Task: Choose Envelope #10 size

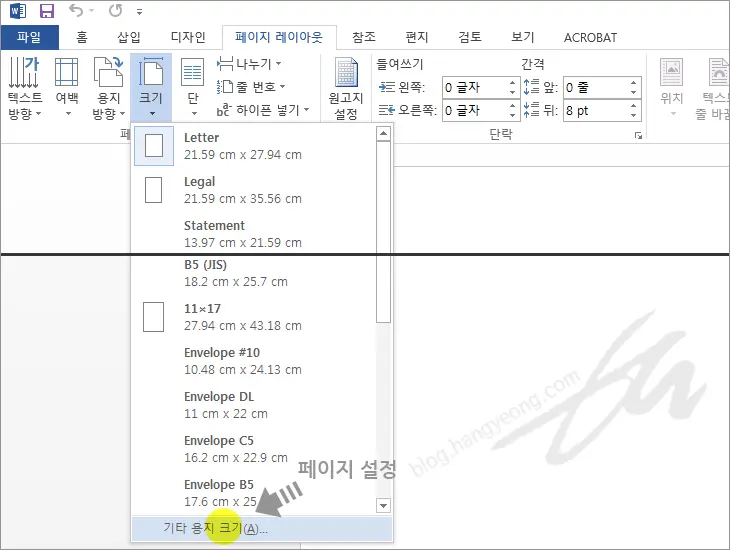Action: click(x=254, y=361)
